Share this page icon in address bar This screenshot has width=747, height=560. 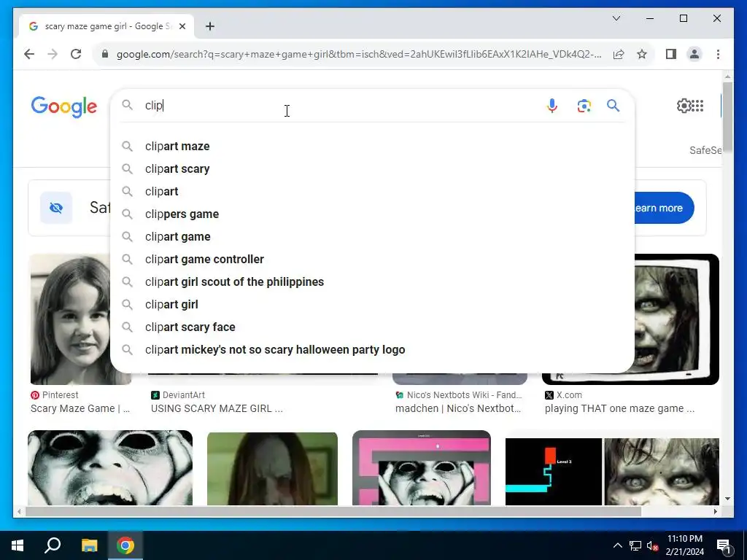619,54
